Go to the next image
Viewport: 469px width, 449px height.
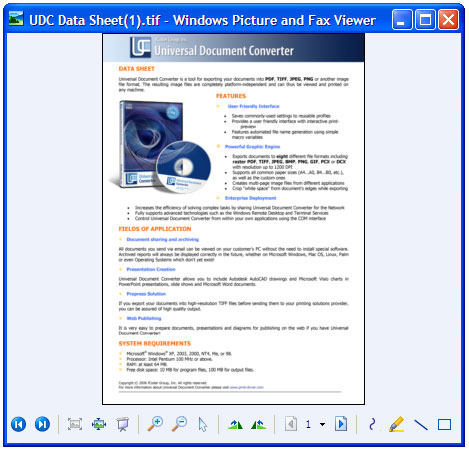tap(42, 424)
